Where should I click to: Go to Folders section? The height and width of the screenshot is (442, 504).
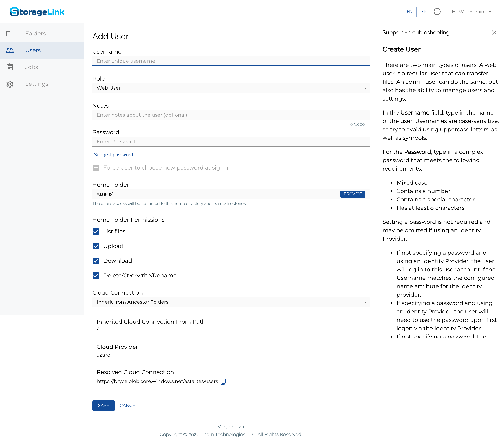[42, 34]
